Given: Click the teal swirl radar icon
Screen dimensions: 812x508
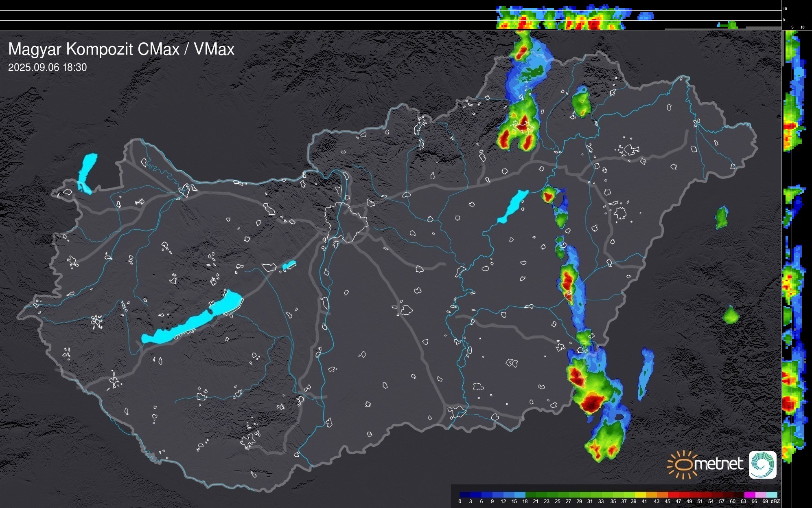Looking at the screenshot, I should coord(762,465).
